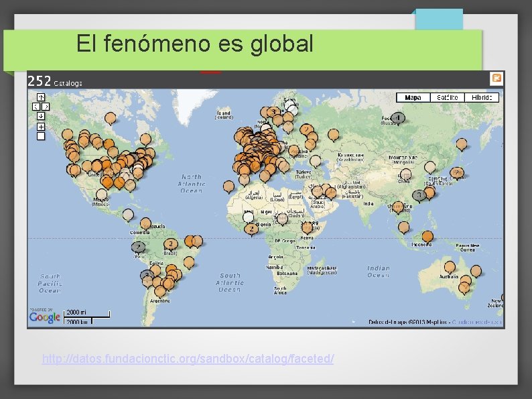Select the gray marker over Chile

pos(147,275)
